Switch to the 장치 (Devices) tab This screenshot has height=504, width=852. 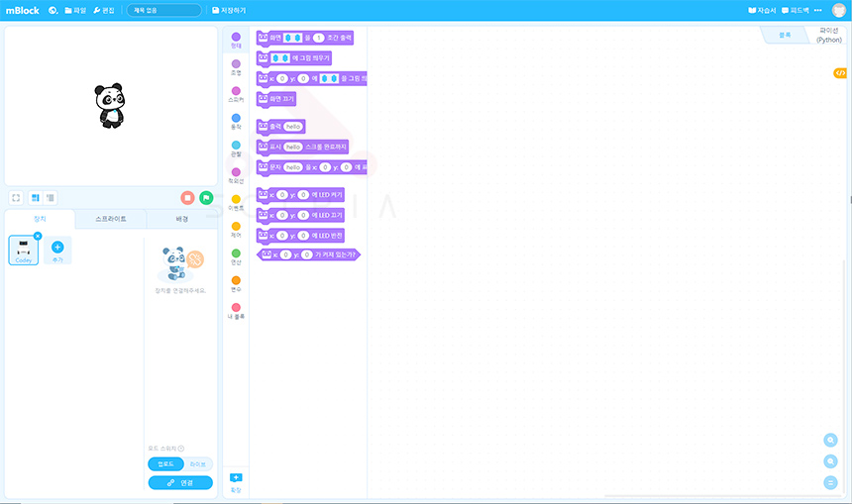coord(40,219)
